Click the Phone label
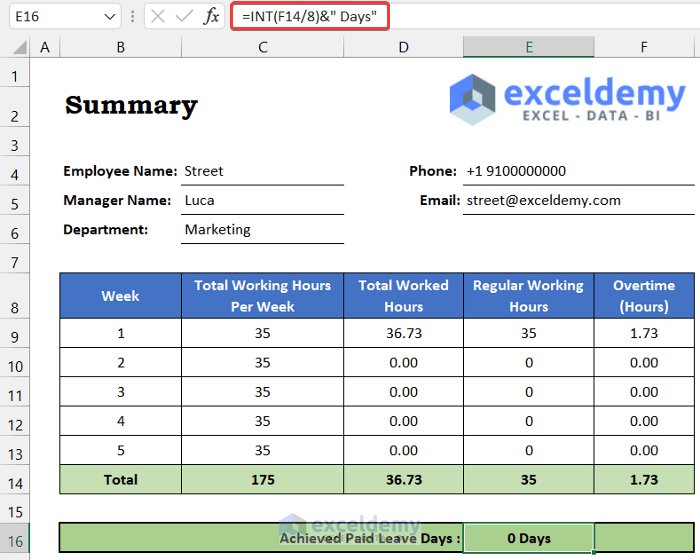 click(433, 171)
